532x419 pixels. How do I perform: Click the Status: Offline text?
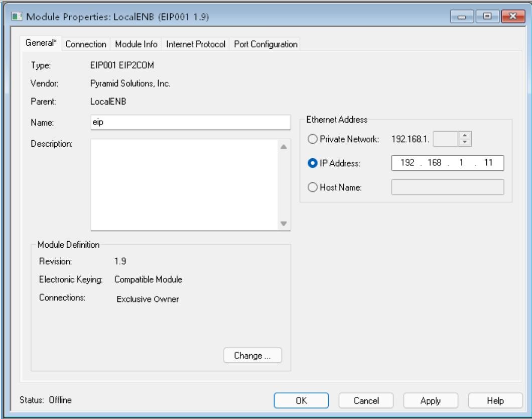pos(46,400)
